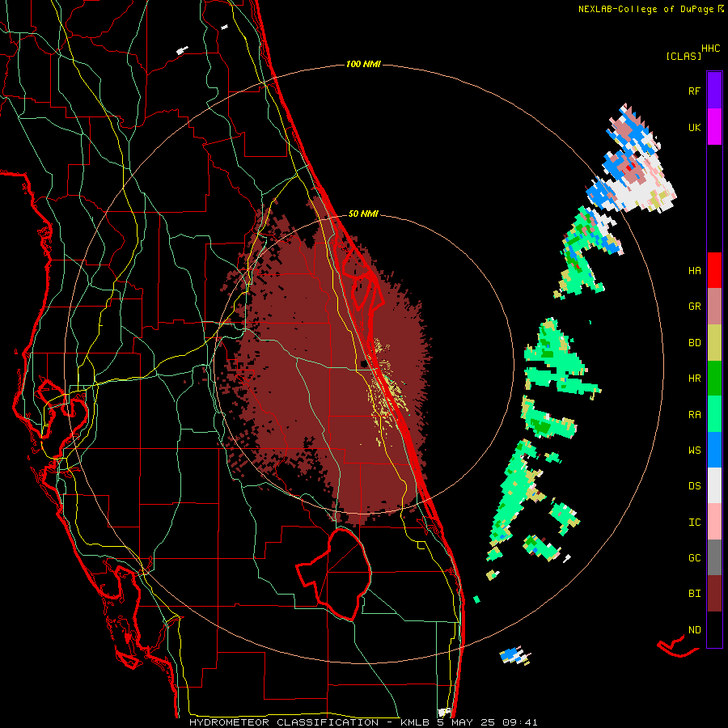Screen dimensions: 728x728
Task: Click the "KMLB" station identifier
Action: pos(416,722)
